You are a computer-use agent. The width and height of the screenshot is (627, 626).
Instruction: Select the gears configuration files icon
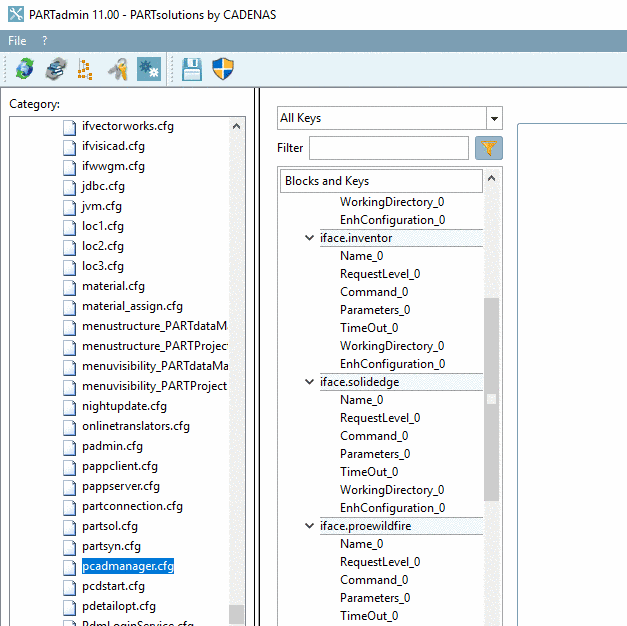(149, 69)
